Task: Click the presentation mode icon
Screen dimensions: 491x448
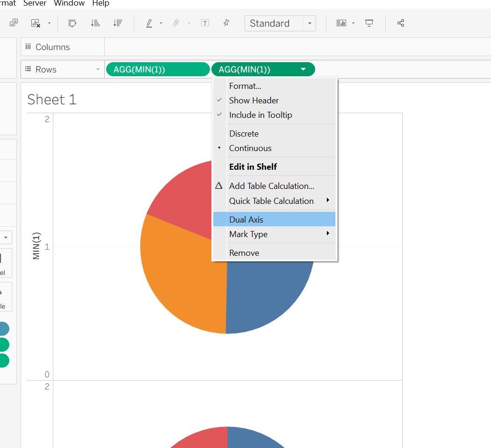Action: [x=369, y=23]
